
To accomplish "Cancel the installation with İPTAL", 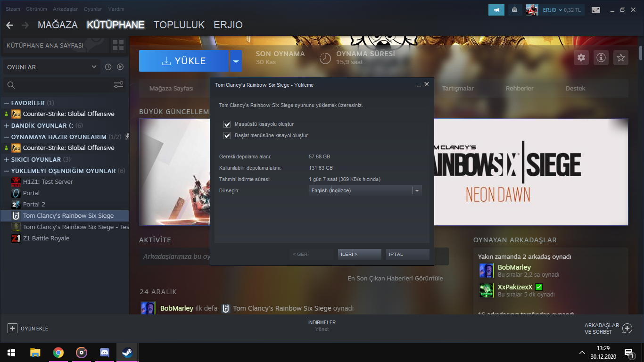I will point(407,254).
